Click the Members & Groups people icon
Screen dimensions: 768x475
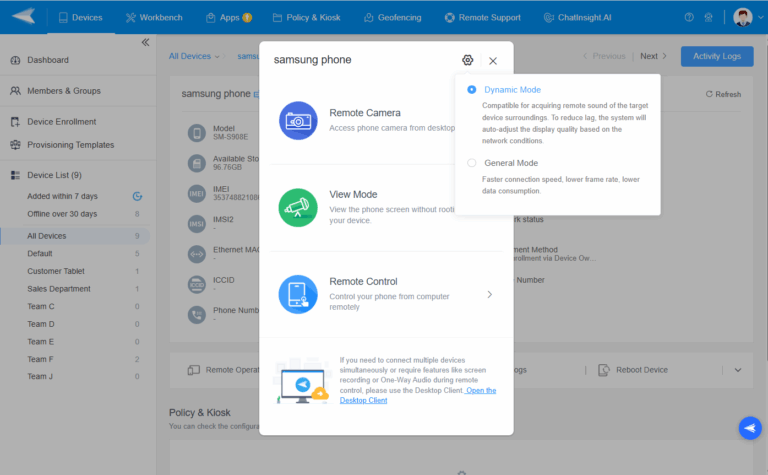[x=16, y=91]
